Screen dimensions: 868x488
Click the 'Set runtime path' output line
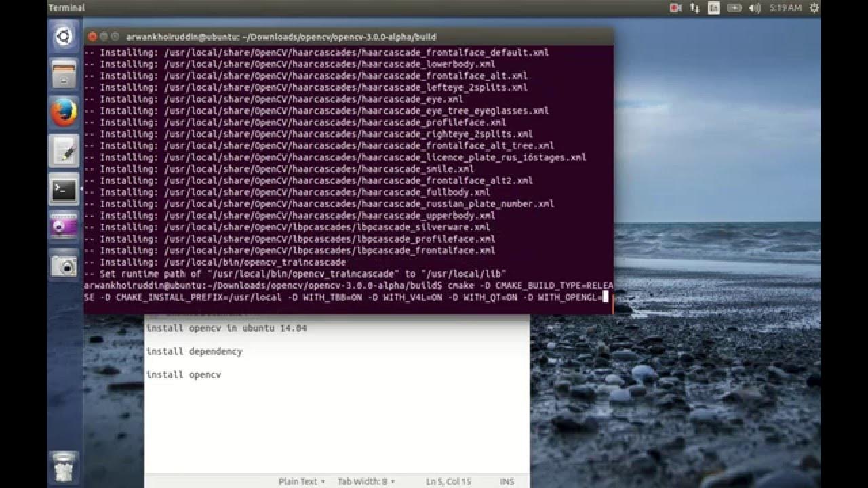coord(296,274)
